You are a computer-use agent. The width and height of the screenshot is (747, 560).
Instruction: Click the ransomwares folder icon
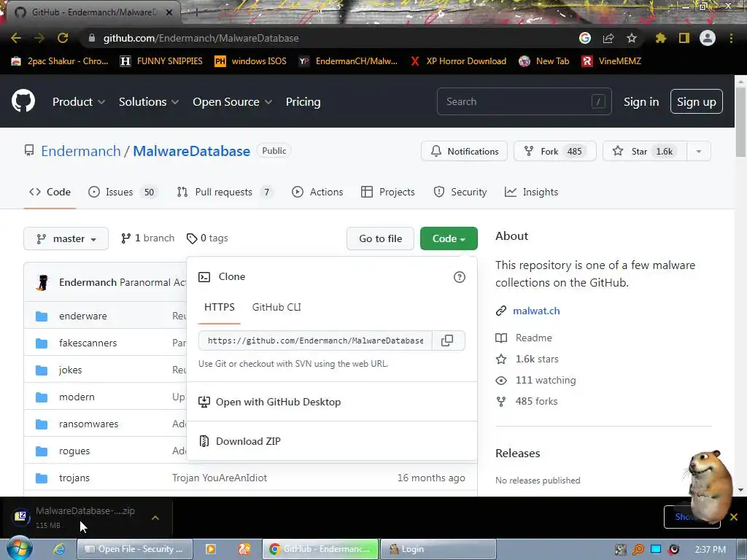[42, 424]
